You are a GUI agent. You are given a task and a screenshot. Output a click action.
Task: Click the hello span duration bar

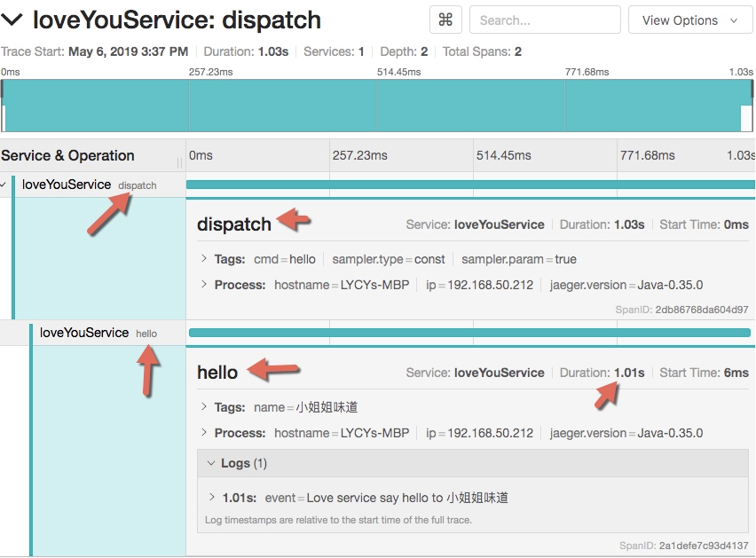pyautogui.click(x=470, y=333)
